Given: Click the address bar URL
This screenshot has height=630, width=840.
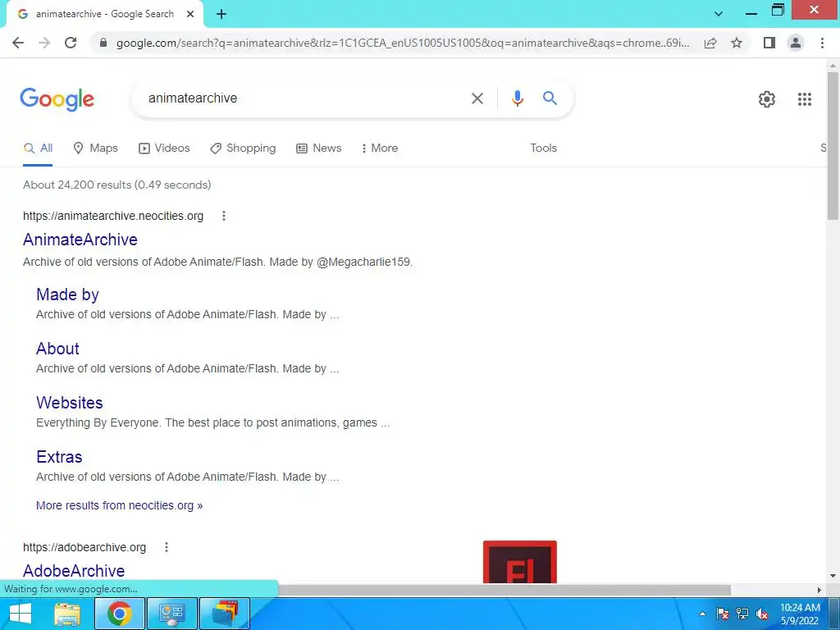Looking at the screenshot, I should (x=402, y=43).
